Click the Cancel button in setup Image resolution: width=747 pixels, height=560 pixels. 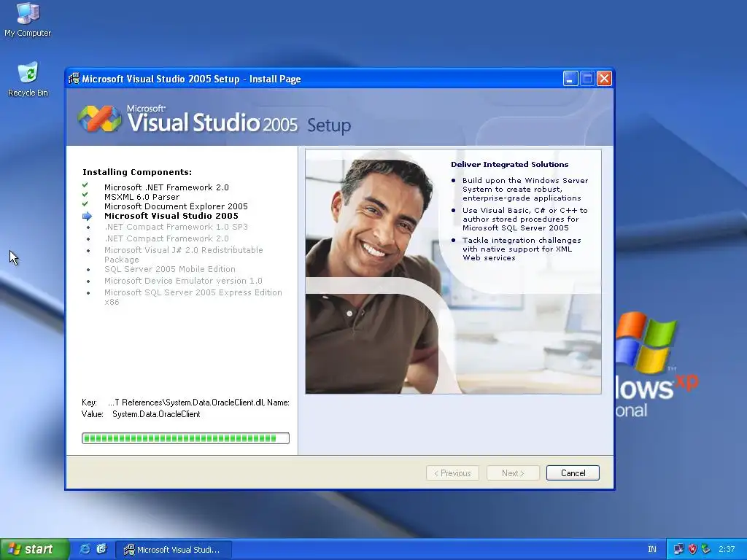point(573,472)
